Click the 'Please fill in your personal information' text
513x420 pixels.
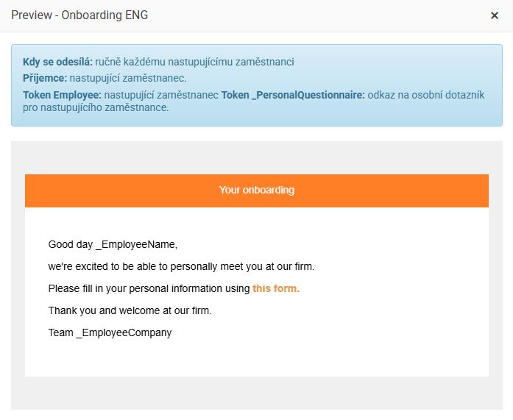(x=149, y=288)
